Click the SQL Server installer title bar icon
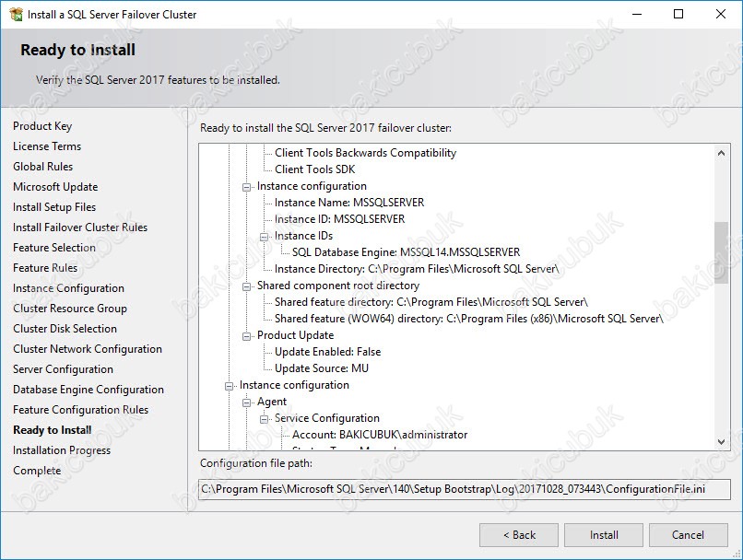The image size is (743, 560). (15, 15)
